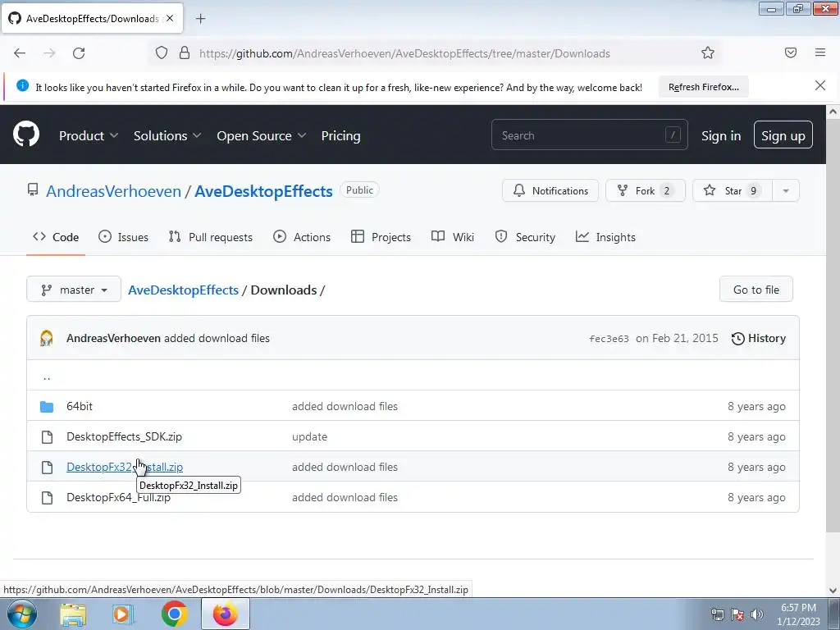Open DesktopEffects_SDK.zip file
This screenshot has height=630, width=840.
pyautogui.click(x=125, y=436)
